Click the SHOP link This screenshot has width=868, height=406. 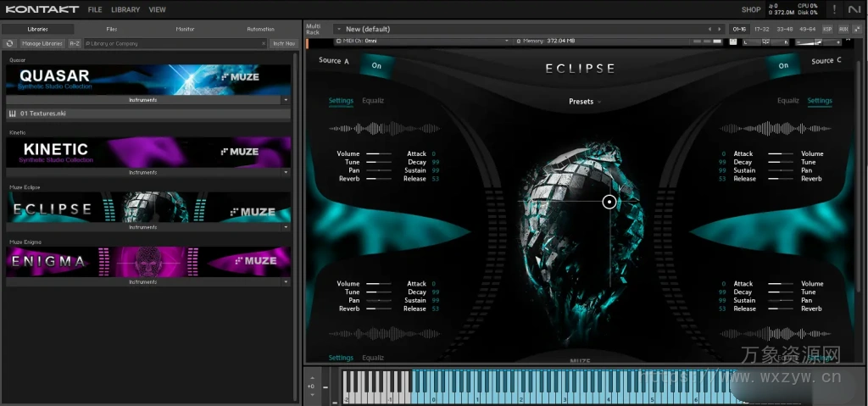click(750, 9)
